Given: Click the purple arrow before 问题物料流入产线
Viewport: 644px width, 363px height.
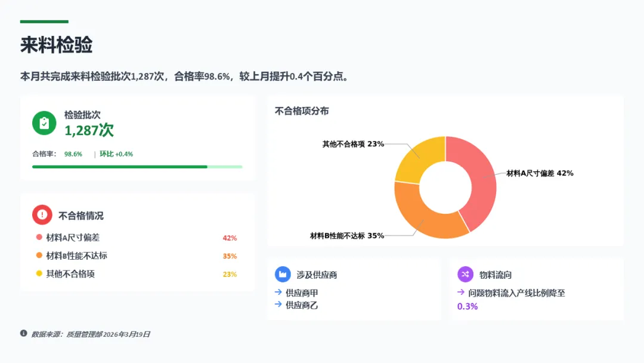Looking at the screenshot, I should click(461, 292).
